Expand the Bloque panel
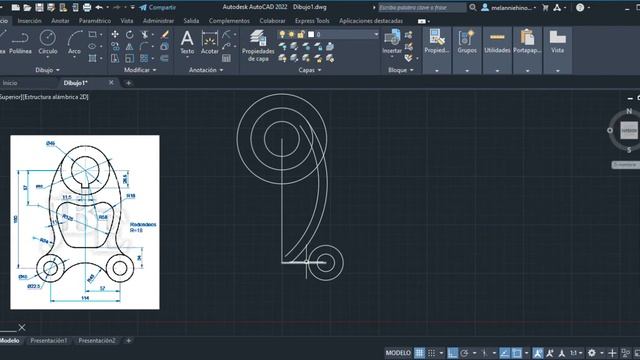The height and width of the screenshot is (360, 640). pyautogui.click(x=401, y=70)
